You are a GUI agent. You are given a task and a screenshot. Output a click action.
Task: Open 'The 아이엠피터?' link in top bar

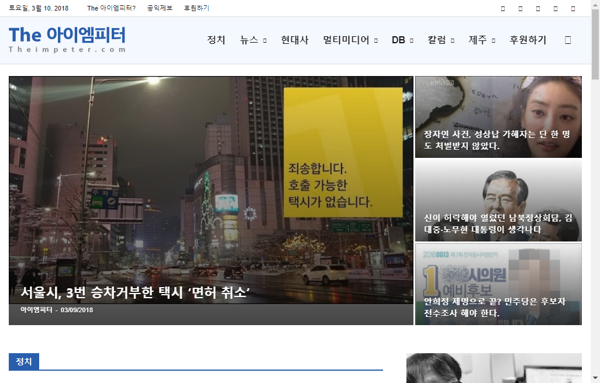pos(111,8)
